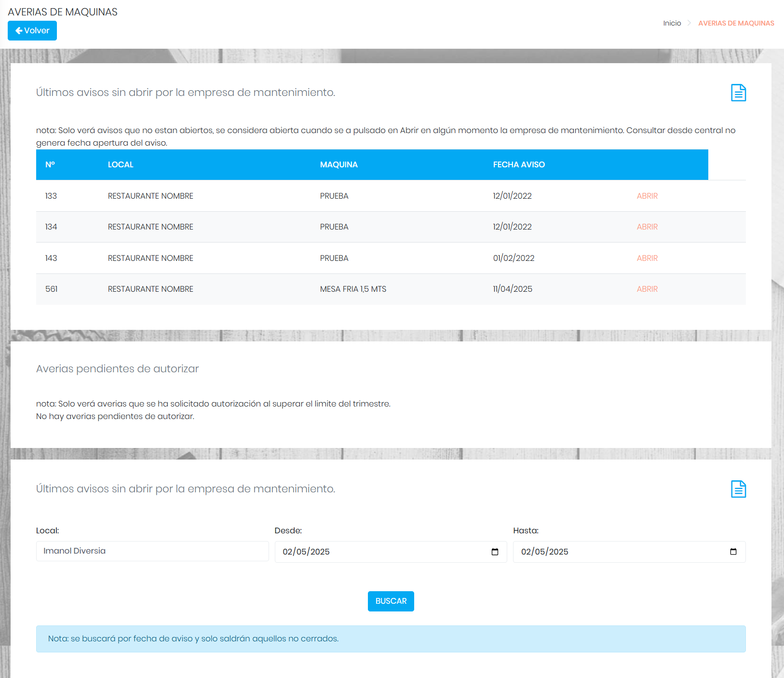Click the document icon in the top avisos panel
784x678 pixels.
click(x=738, y=93)
